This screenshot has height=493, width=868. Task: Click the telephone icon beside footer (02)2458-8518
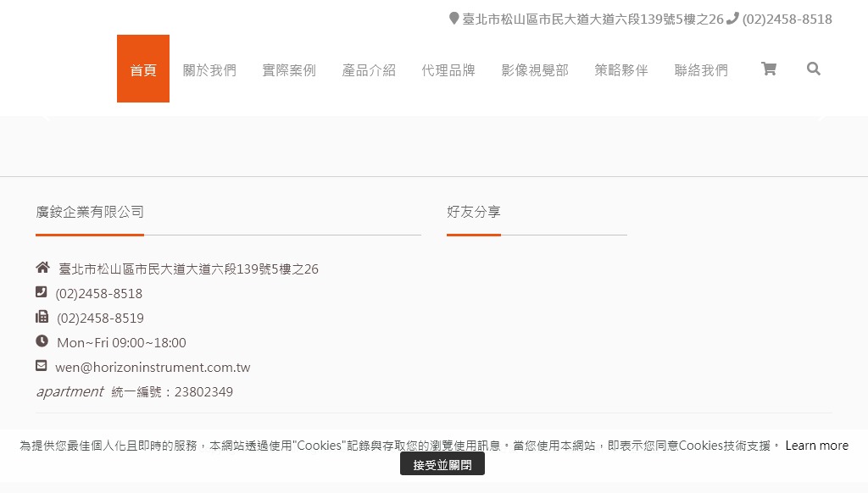coord(42,292)
